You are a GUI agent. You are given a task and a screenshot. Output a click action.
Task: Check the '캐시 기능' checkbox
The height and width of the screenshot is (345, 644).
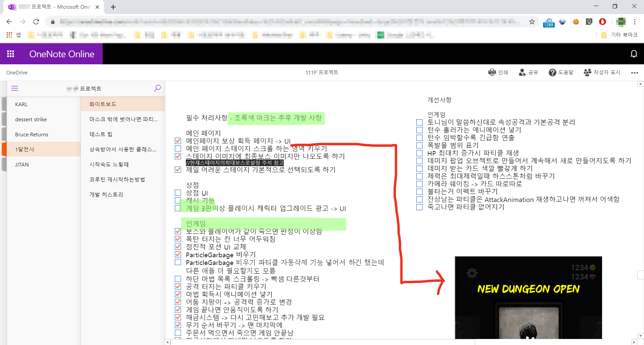click(178, 201)
